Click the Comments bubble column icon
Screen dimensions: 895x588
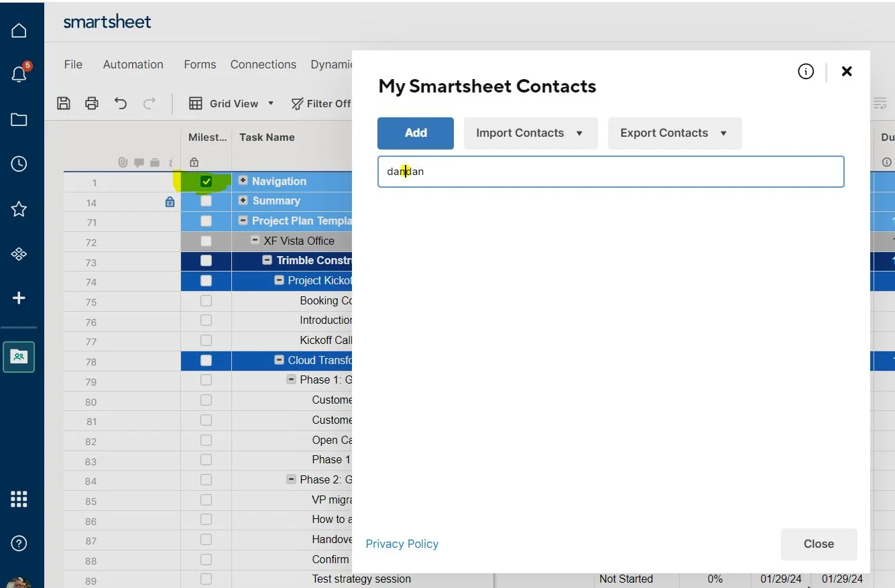click(x=139, y=162)
